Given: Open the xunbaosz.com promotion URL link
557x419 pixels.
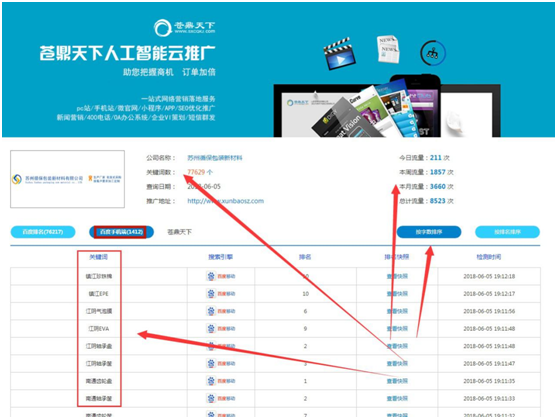Looking at the screenshot, I should click(226, 201).
